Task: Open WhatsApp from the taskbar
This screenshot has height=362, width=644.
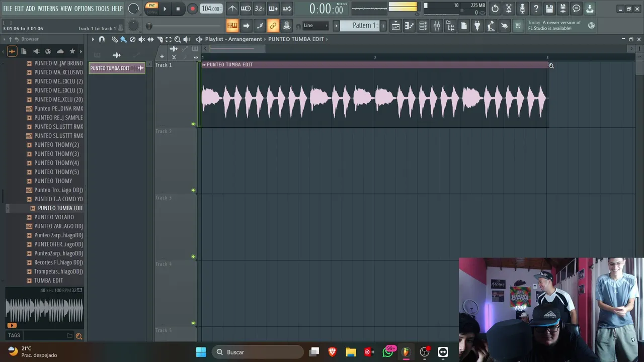Action: [388, 352]
